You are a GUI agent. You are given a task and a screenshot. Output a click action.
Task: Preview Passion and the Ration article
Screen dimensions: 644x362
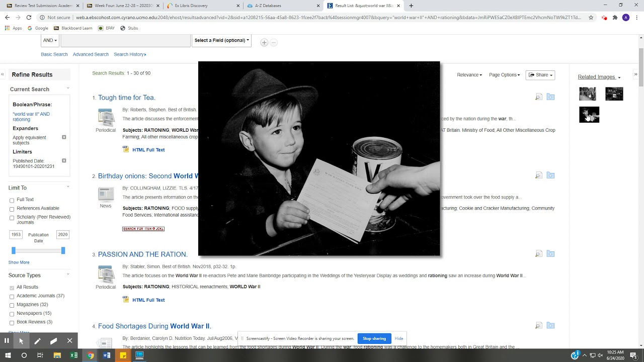point(539,254)
